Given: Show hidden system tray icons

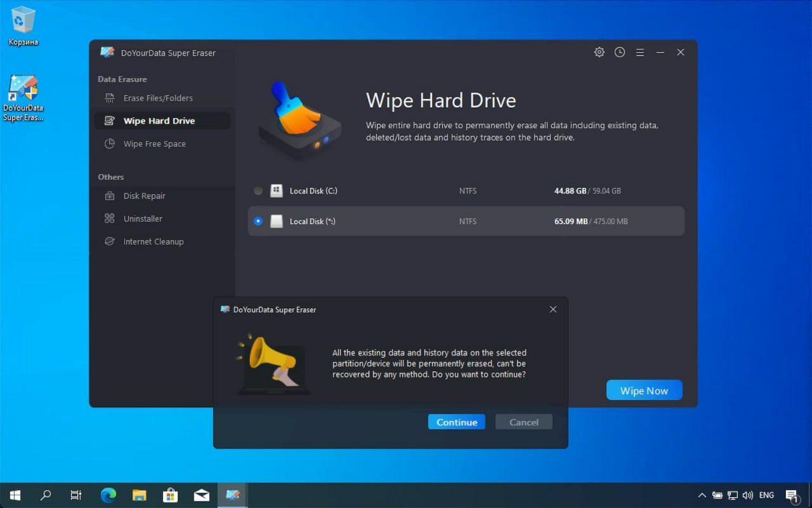Looking at the screenshot, I should (702, 495).
